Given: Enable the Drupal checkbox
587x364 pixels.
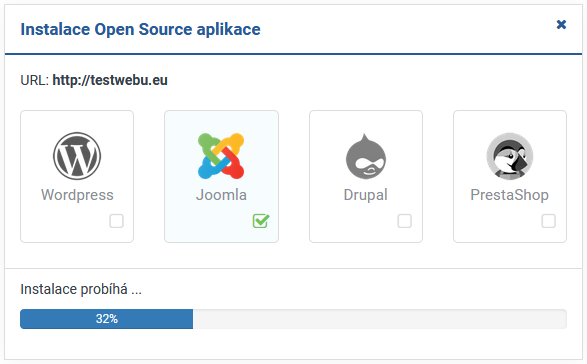Looking at the screenshot, I should (404, 221).
